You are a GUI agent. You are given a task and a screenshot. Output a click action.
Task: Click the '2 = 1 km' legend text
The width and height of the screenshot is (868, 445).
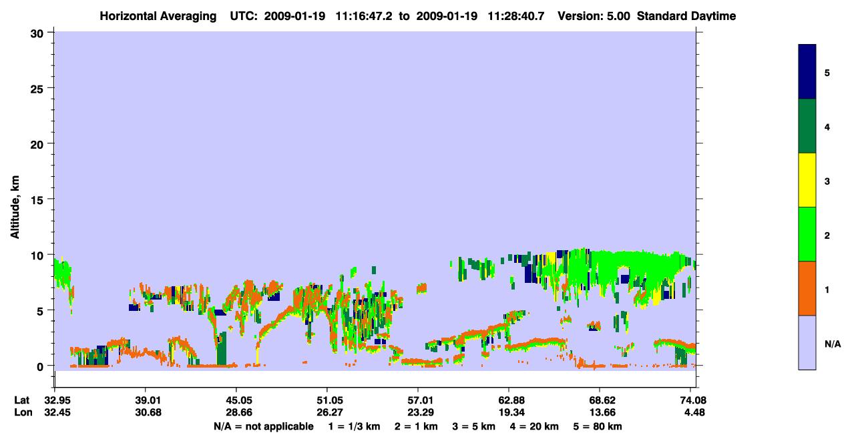(x=416, y=426)
